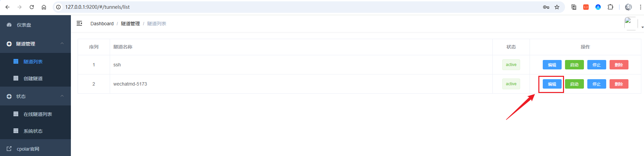Click the red extension icon in toolbar
This screenshot has width=644, height=156.
click(586, 7)
